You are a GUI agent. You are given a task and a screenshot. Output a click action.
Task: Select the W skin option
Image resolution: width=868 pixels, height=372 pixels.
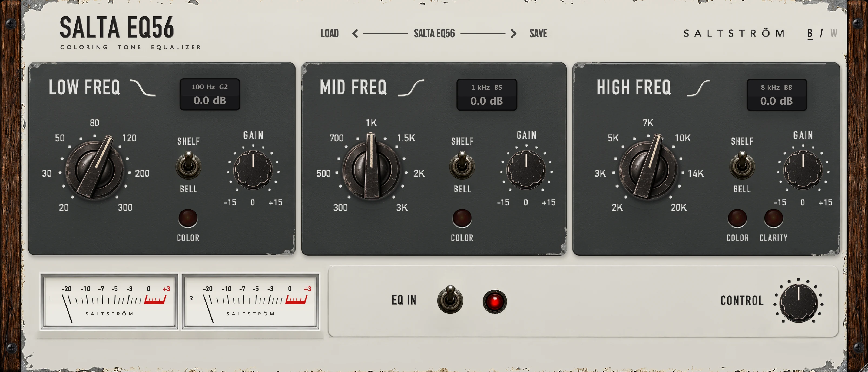coord(834,33)
